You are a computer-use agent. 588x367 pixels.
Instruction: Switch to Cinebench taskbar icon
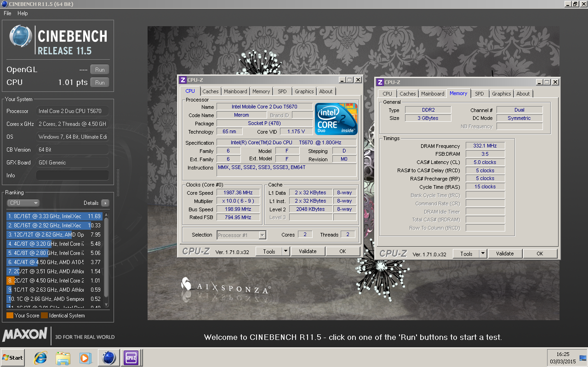pos(108,357)
